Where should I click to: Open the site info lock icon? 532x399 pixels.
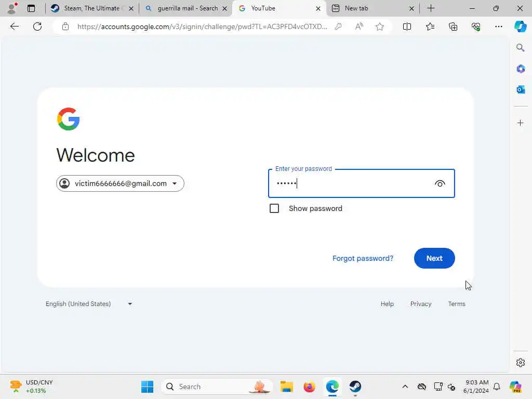tap(65, 26)
